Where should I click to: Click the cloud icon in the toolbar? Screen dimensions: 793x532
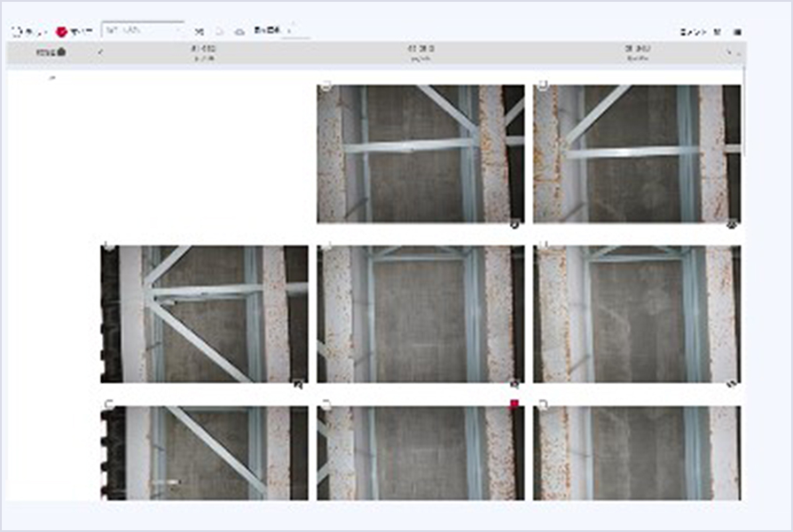239,32
